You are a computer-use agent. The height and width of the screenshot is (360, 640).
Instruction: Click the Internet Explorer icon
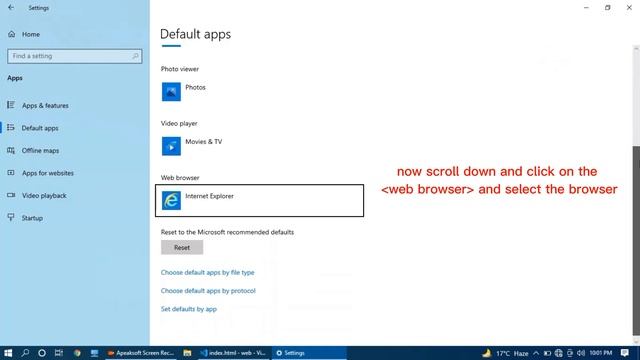(171, 200)
